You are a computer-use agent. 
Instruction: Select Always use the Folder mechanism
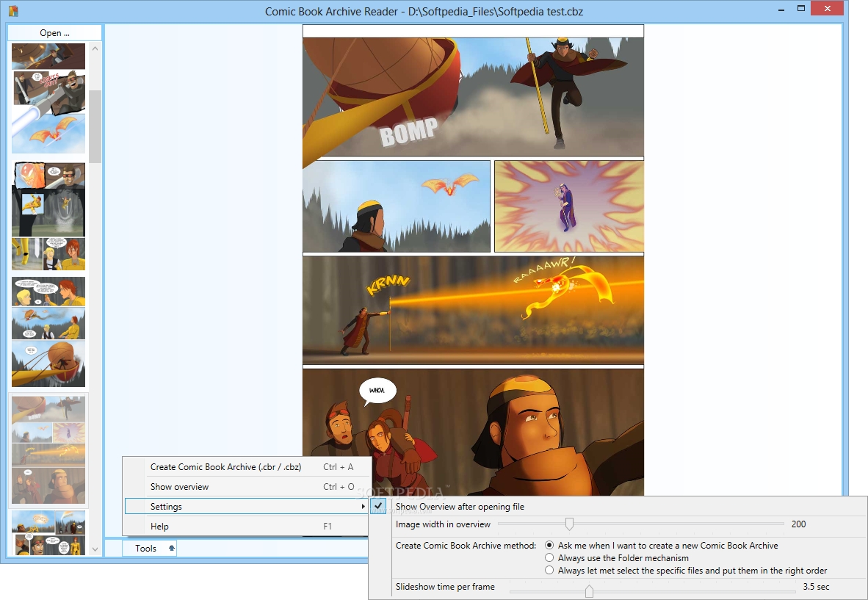pyautogui.click(x=549, y=557)
